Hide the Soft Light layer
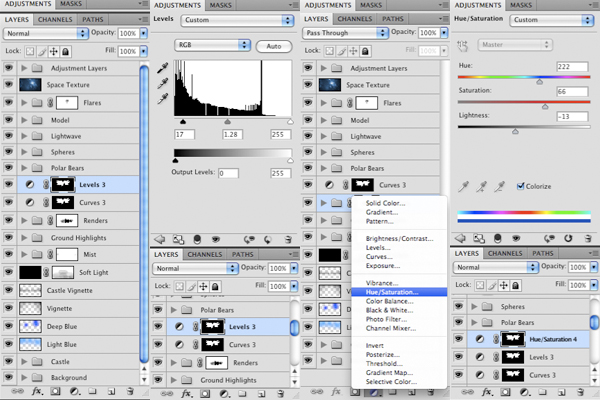 (x=8, y=272)
